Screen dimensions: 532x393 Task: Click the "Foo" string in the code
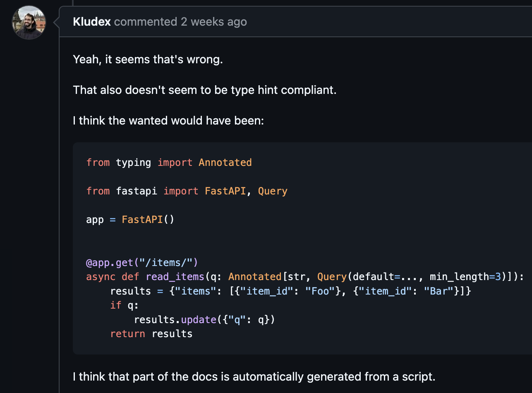320,291
